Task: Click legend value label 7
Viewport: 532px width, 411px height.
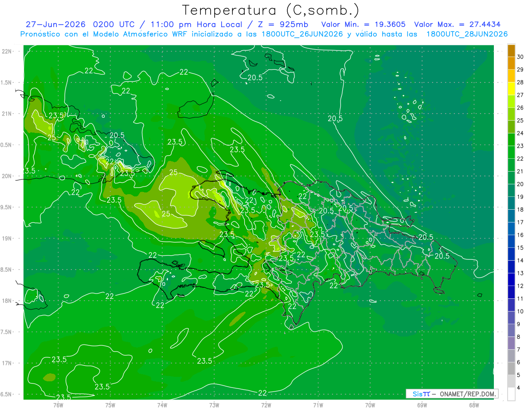Action: (519, 349)
